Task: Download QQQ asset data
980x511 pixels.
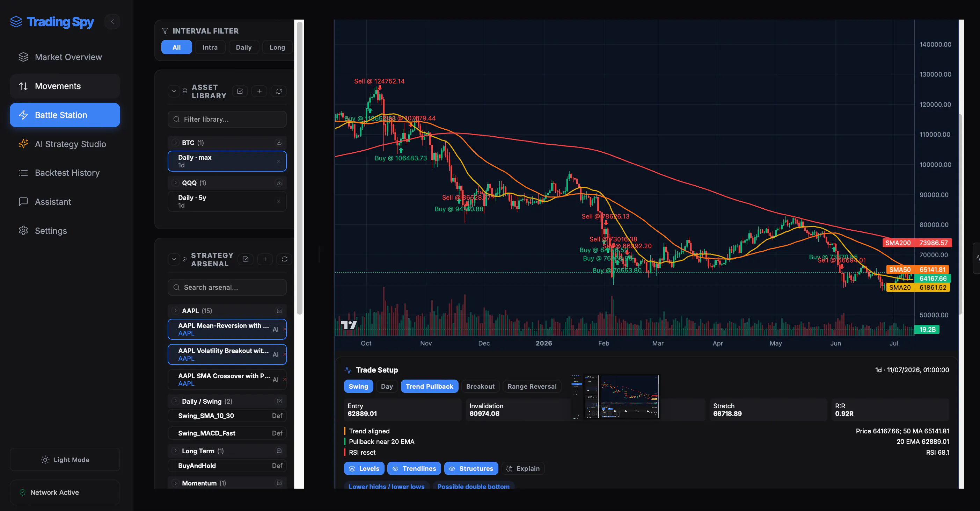Action: click(279, 183)
